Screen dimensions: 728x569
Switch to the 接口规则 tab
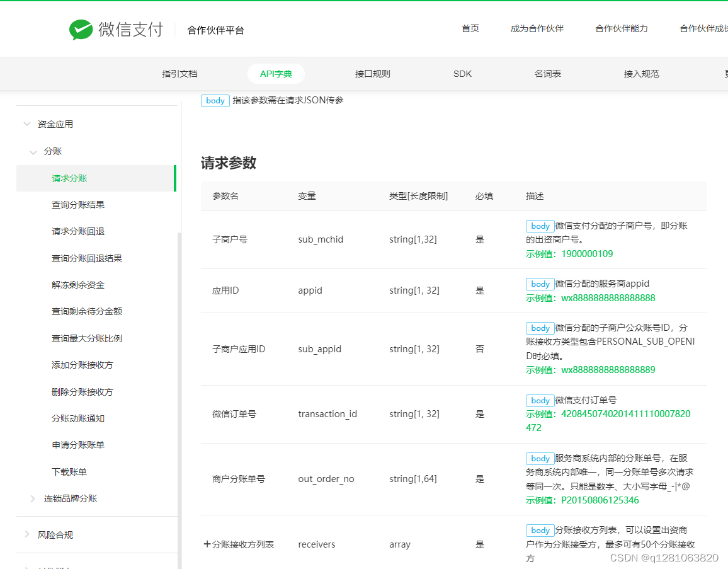(x=372, y=74)
